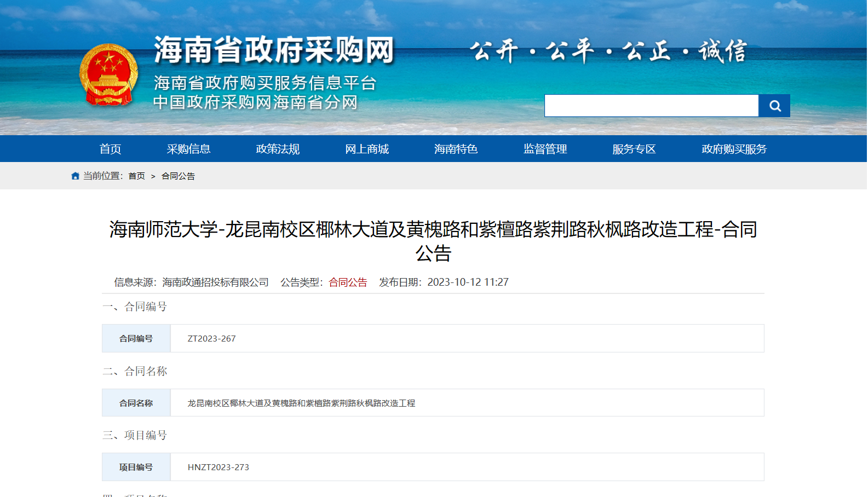868x497 pixels.
Task: Go to 首页 via breadcrumb link
Action: (136, 176)
